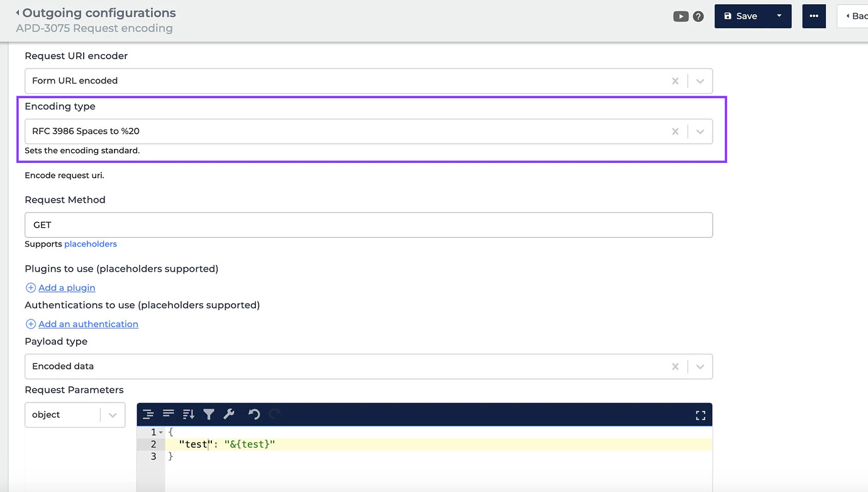The width and height of the screenshot is (868, 492).
Task: Click the filter icon in editor toolbar
Action: pos(209,414)
